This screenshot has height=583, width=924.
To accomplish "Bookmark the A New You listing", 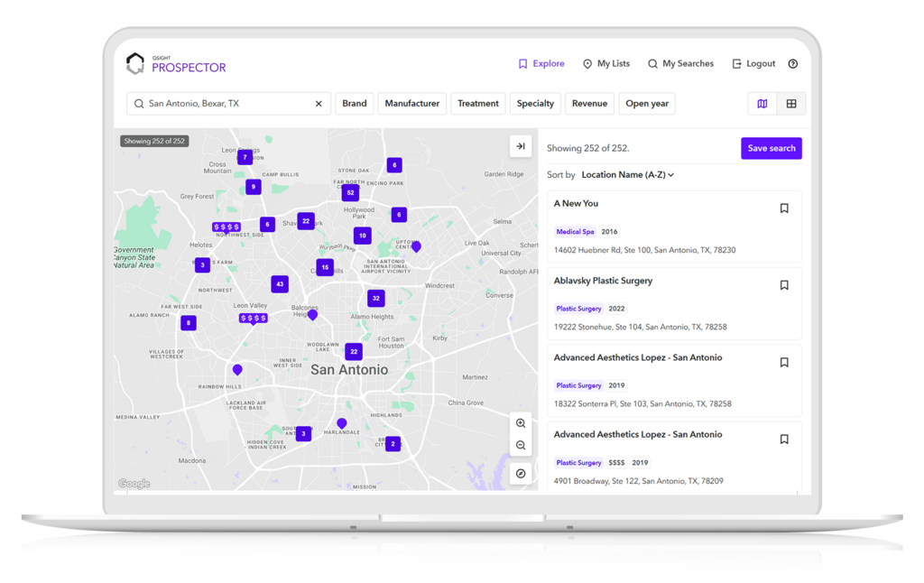I will coord(784,207).
